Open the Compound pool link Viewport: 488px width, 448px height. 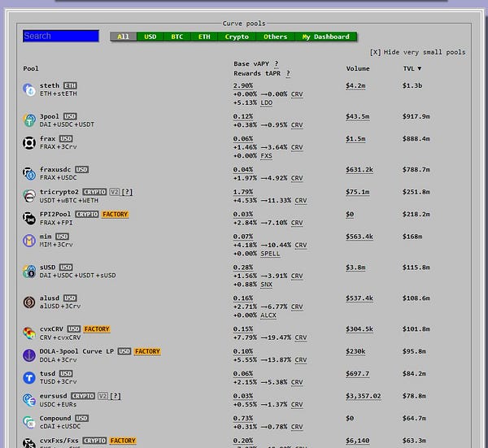point(55,419)
